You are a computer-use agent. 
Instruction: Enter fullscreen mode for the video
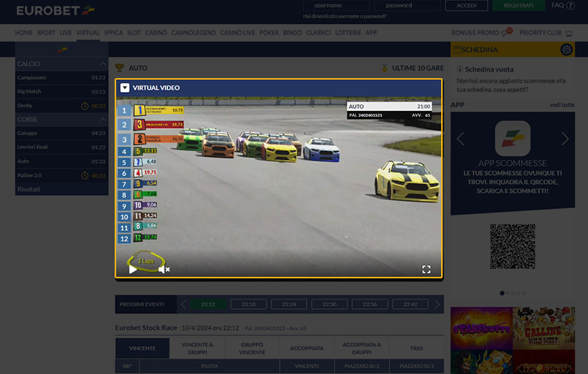coord(427,269)
